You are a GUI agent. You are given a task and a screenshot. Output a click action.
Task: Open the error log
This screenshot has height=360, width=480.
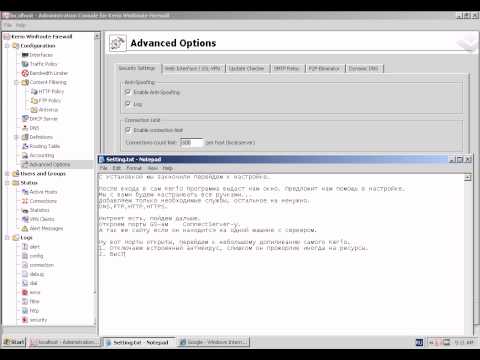31,292
